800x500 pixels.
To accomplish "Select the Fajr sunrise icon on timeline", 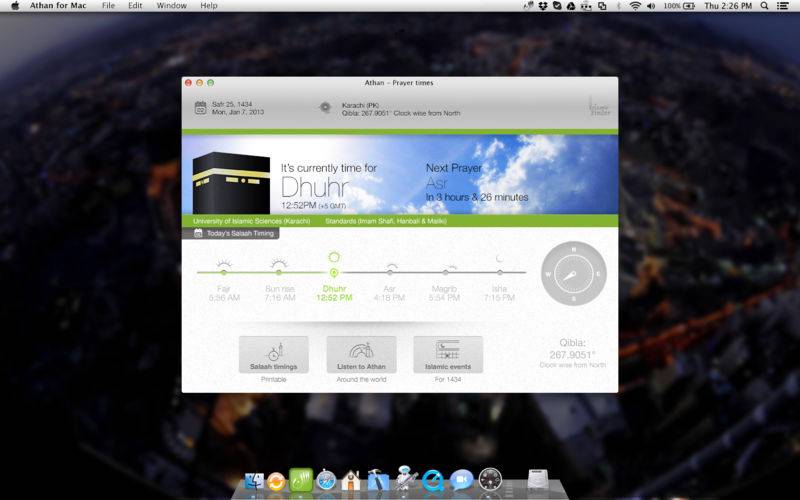I will click(223, 264).
